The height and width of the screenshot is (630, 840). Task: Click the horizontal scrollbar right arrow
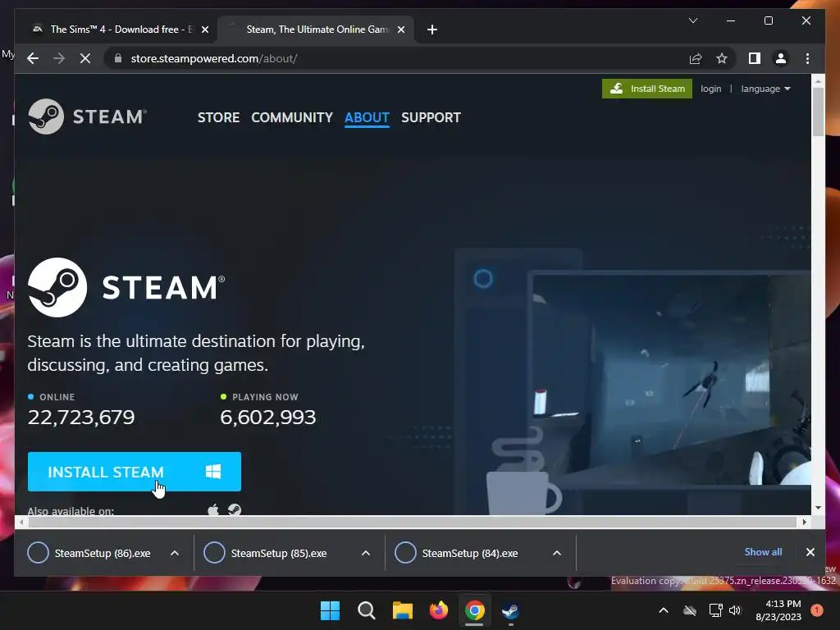pyautogui.click(x=804, y=522)
